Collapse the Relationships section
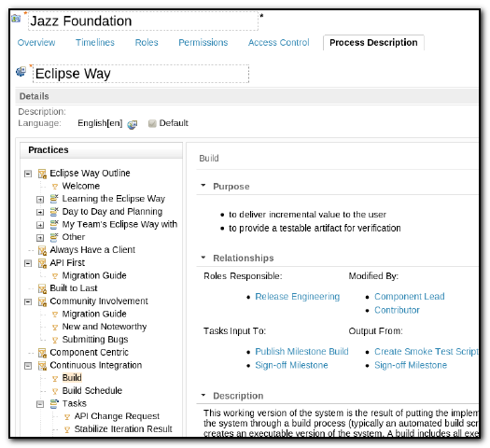 pyautogui.click(x=203, y=258)
